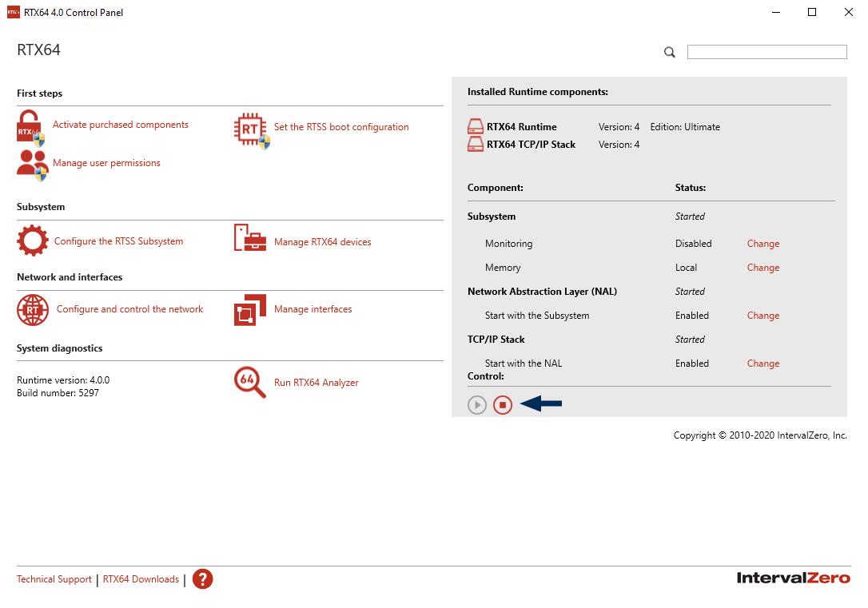Click the Network Abstraction Layer (NAL) label
The width and height of the screenshot is (868, 608).
543,292
